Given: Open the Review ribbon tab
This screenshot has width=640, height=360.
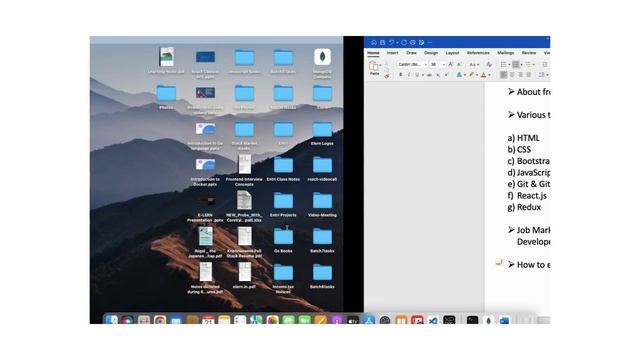Looking at the screenshot, I should coord(529,53).
